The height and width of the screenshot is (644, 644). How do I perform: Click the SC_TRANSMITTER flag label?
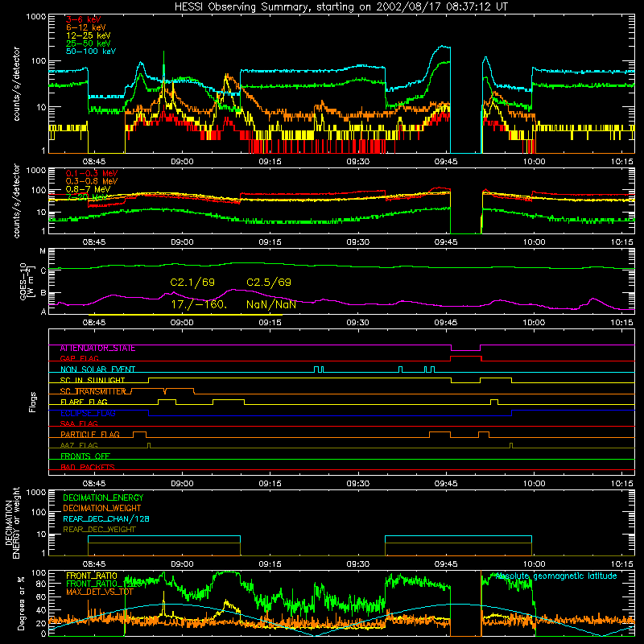(x=93, y=391)
